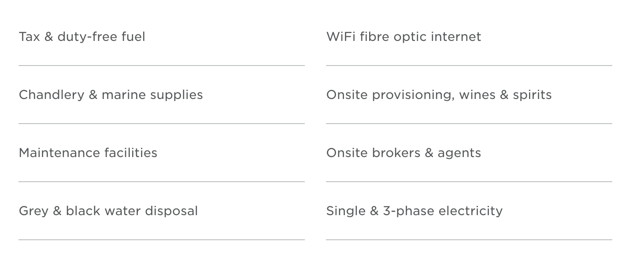Click the 'Maintenance facilities' item
This screenshot has width=644, height=271.
pos(88,153)
